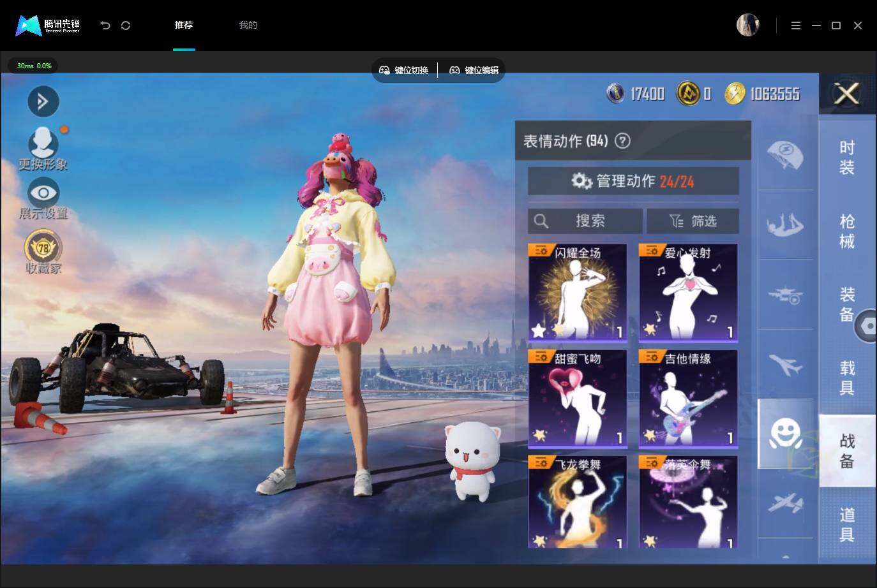Open the hamburger menu in the title bar

coord(795,26)
